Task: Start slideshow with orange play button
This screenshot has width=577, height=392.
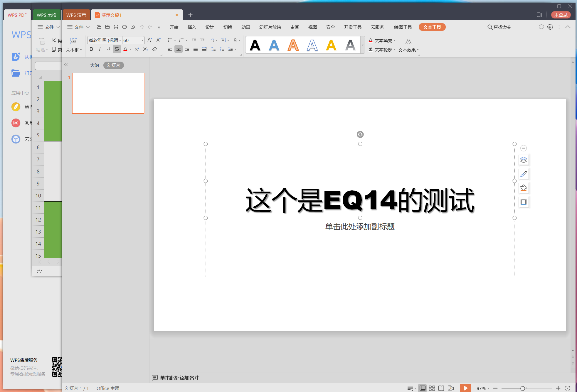Action: click(465, 388)
